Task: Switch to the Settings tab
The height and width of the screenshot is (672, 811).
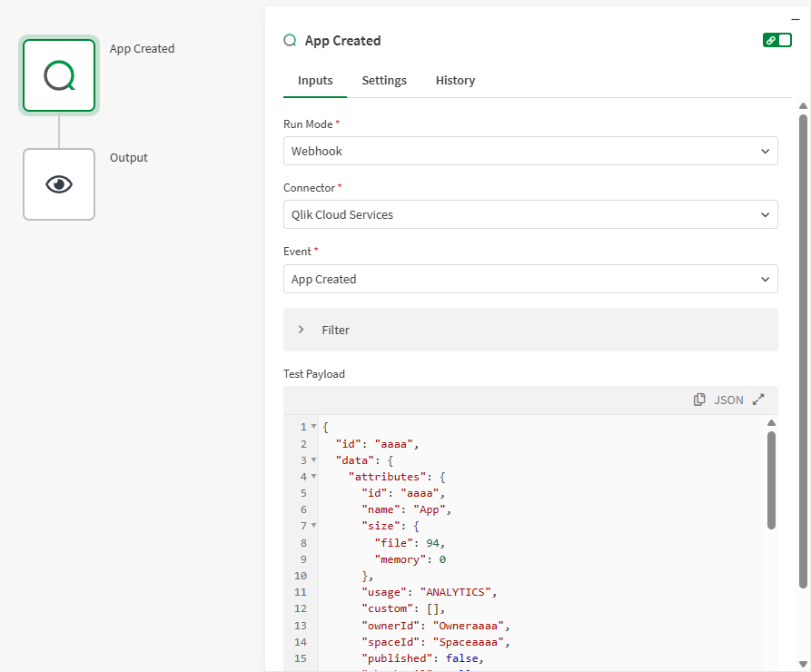Action: pos(384,81)
